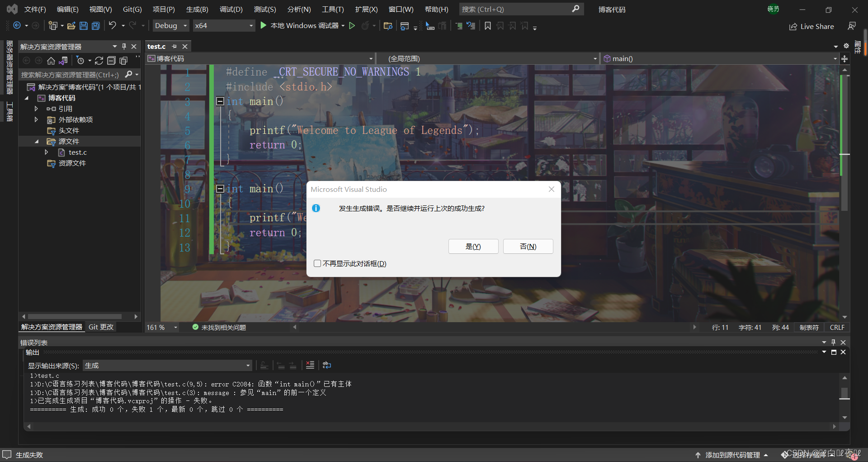Click Solution Explorer horizontal scrollbar

tap(75, 316)
